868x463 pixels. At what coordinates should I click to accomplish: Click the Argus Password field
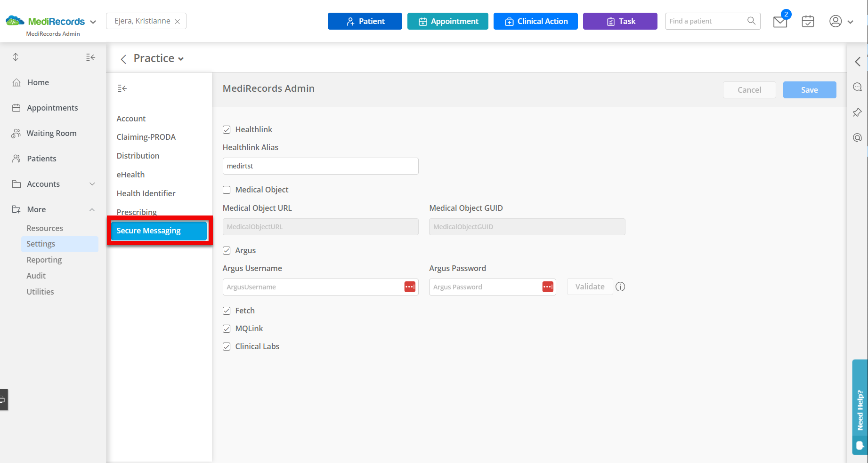493,287
